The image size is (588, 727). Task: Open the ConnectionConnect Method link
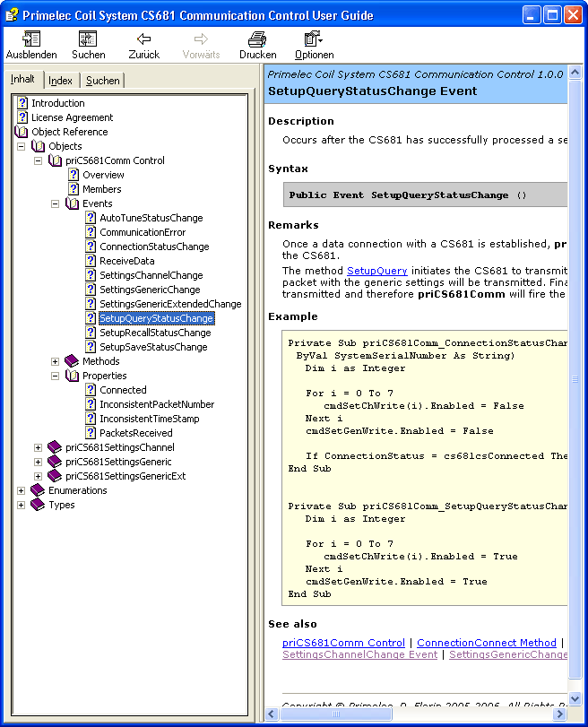click(487, 643)
